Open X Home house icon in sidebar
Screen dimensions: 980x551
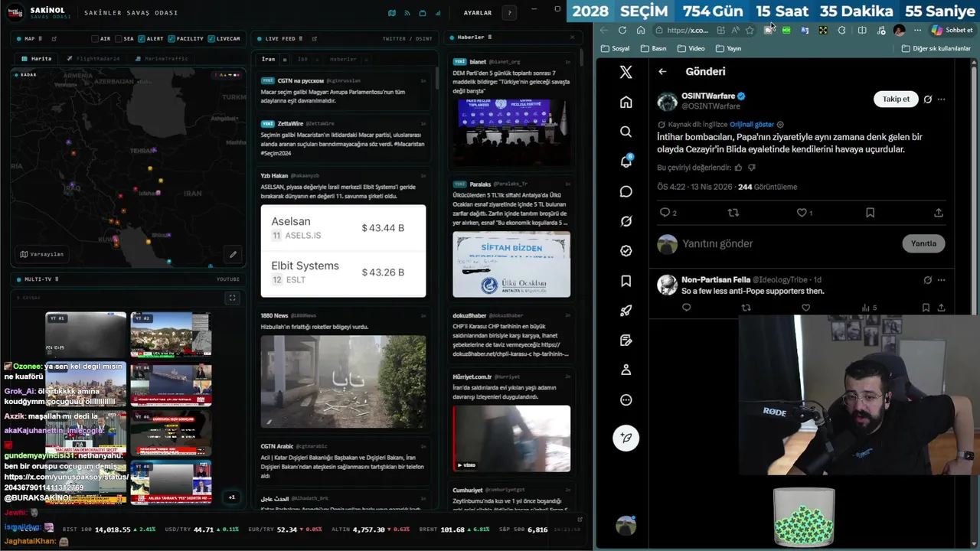pyautogui.click(x=626, y=102)
